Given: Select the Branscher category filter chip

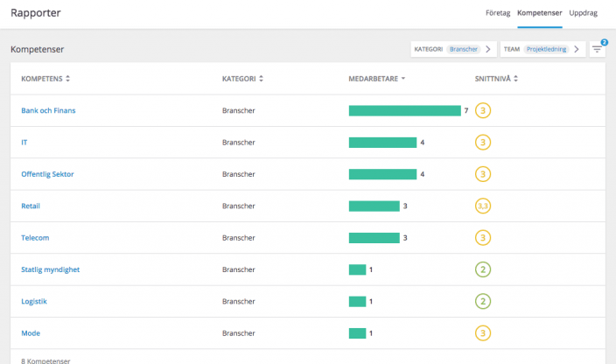Looking at the screenshot, I should pyautogui.click(x=464, y=49).
